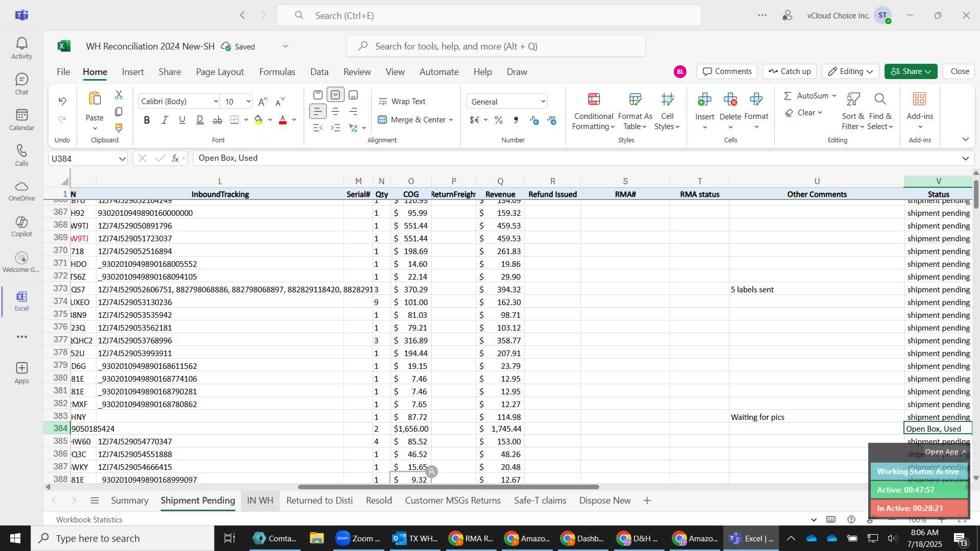Open Chat in the Teams sidebar
Image resolution: width=980 pixels, height=551 pixels.
(x=21, y=84)
